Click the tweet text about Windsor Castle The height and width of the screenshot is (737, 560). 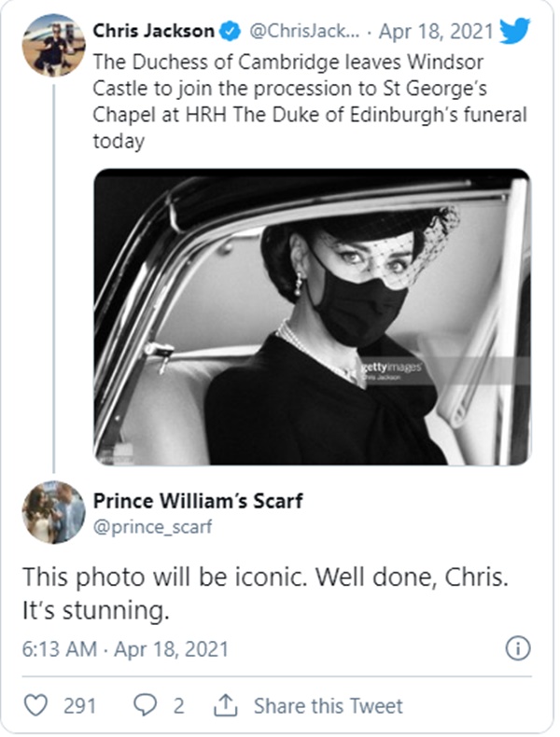coord(308,101)
